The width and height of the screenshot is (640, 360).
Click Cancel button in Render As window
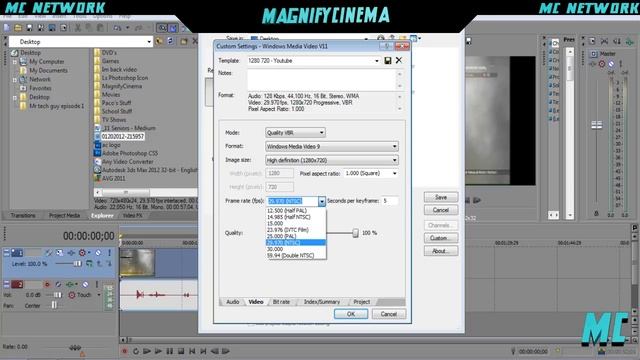point(441,210)
